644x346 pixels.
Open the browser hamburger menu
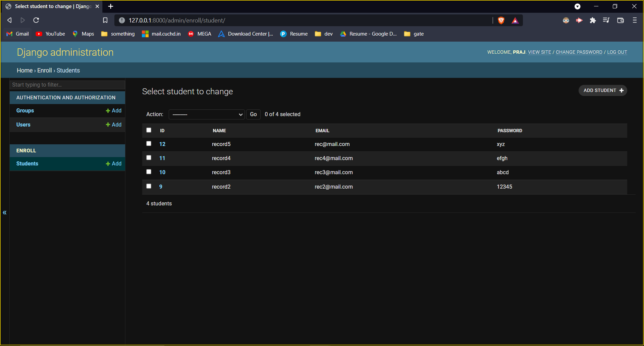[634, 20]
